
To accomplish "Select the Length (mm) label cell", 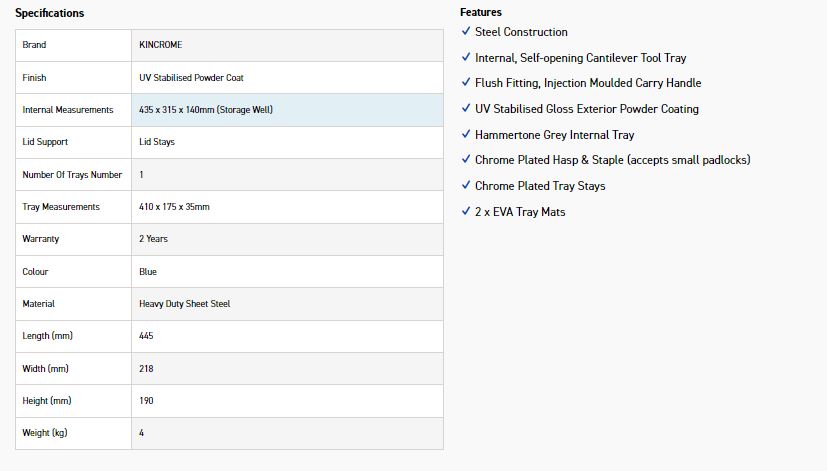I will pyautogui.click(x=73, y=337).
